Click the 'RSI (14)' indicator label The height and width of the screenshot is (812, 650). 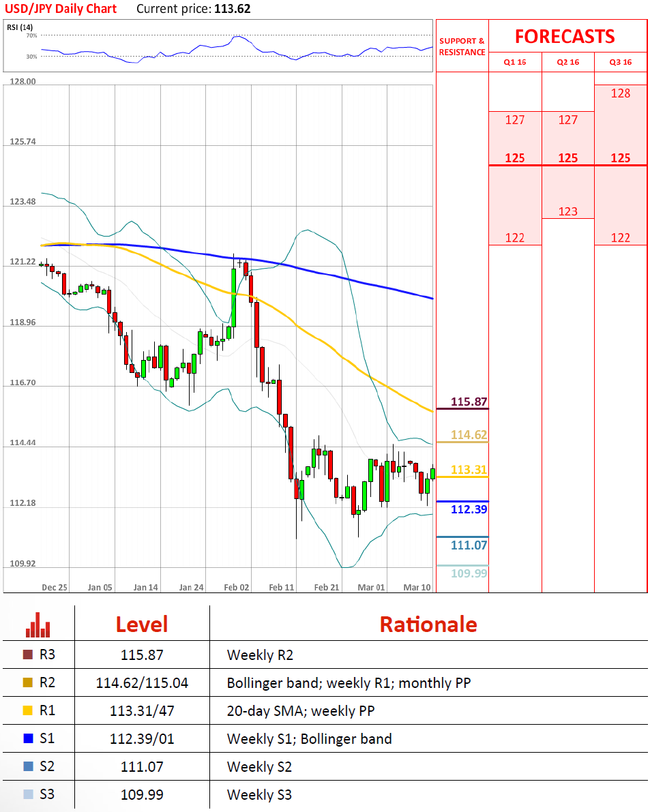[x=20, y=27]
